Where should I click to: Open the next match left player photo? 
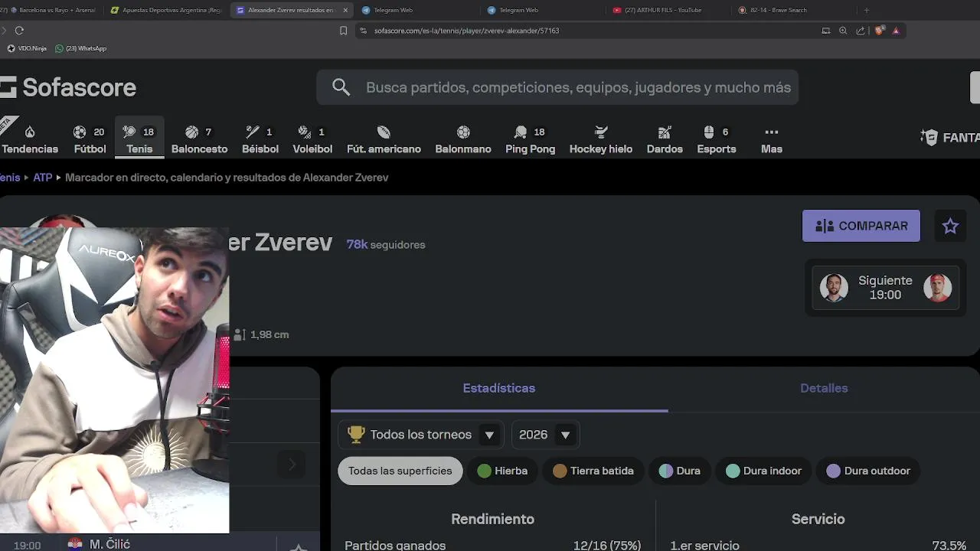pos(834,288)
